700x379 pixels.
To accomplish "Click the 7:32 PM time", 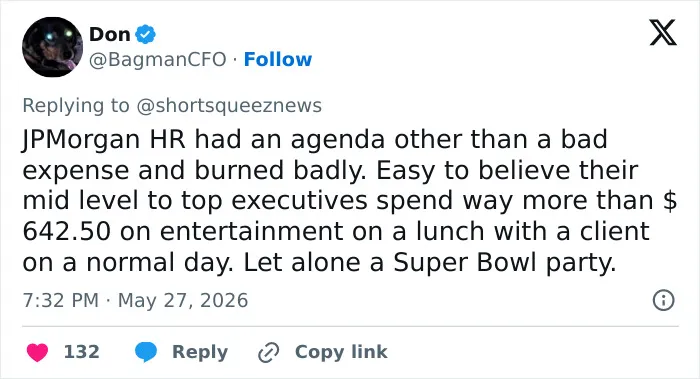I will tap(61, 300).
